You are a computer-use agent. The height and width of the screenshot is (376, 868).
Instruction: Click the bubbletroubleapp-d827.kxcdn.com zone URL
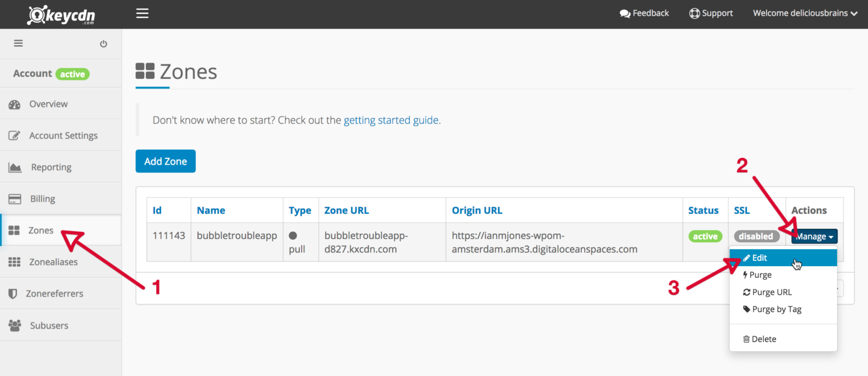[366, 242]
